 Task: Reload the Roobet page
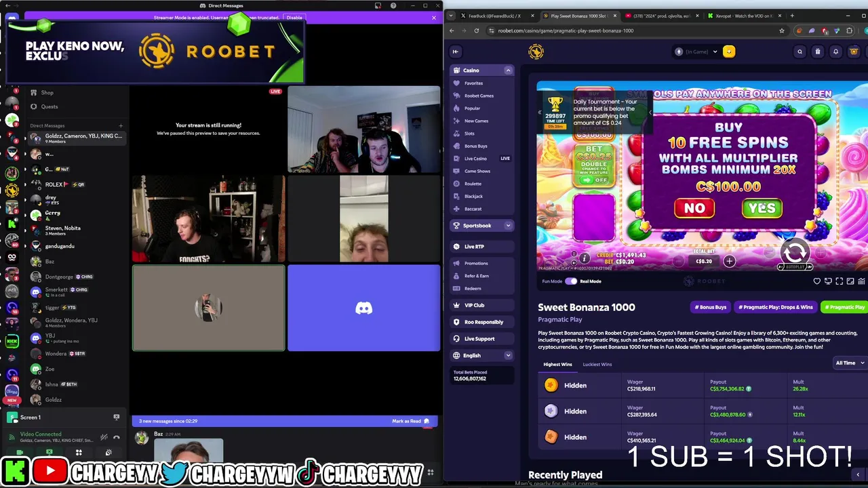pyautogui.click(x=476, y=30)
